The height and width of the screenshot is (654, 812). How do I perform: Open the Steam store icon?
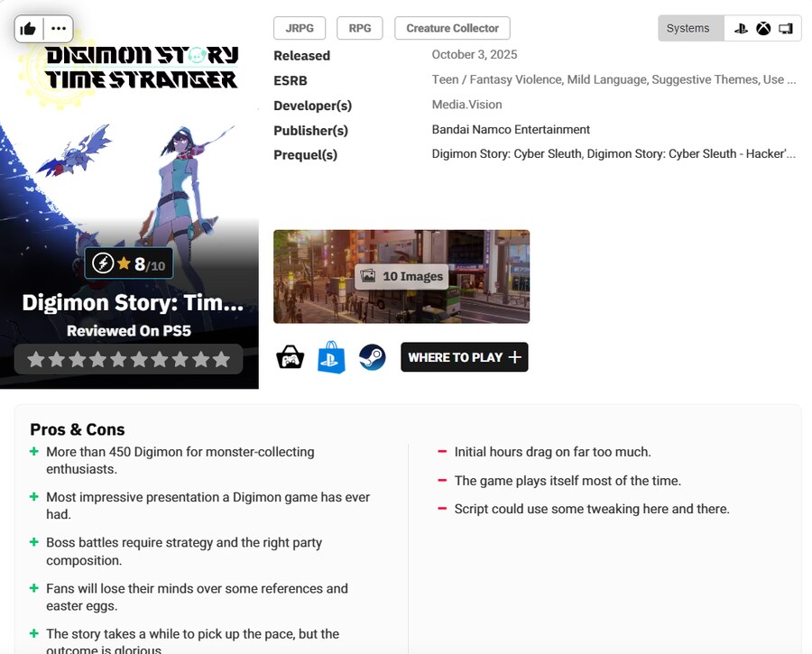(x=372, y=357)
